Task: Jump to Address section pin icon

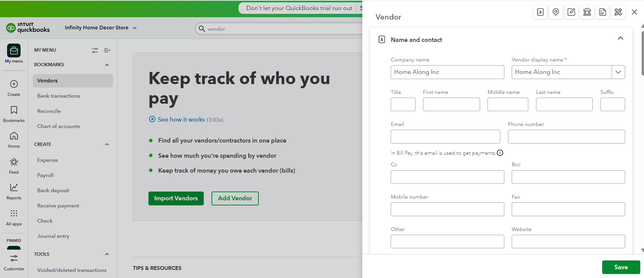Action: pos(556,12)
